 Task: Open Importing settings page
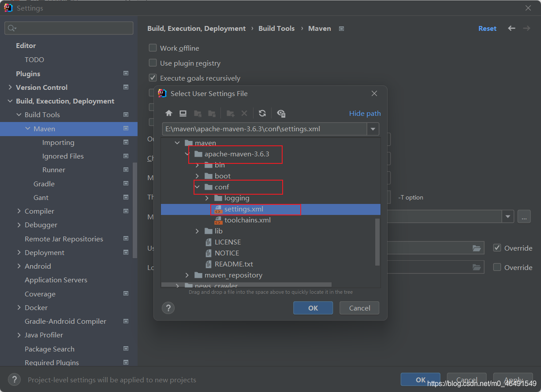[x=58, y=142]
